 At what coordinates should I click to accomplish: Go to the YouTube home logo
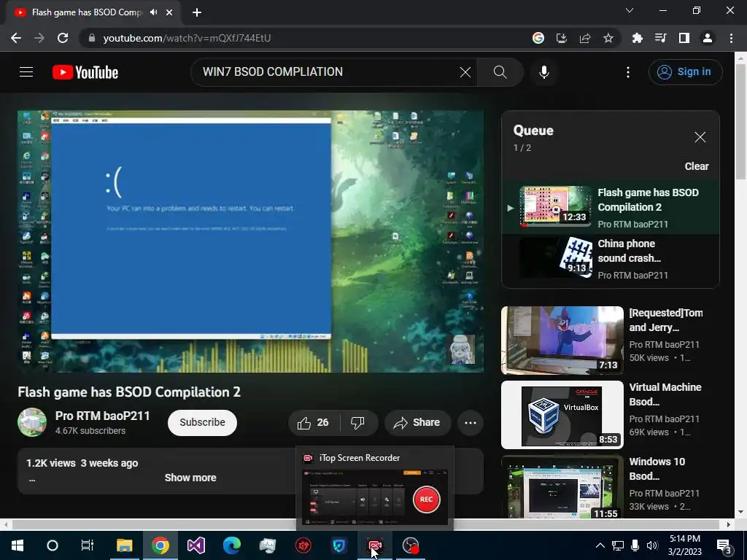[x=85, y=72]
